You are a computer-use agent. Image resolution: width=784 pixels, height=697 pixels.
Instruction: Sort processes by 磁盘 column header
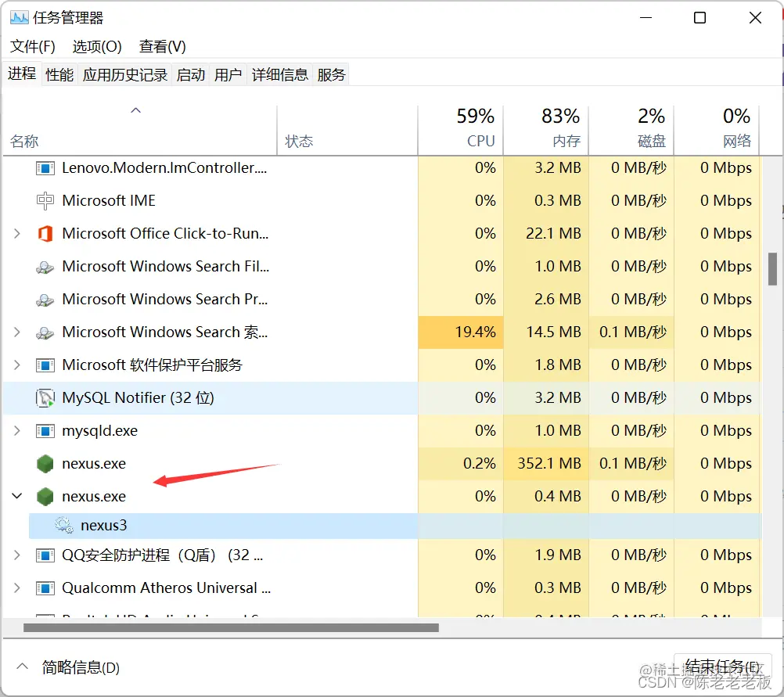631,131
